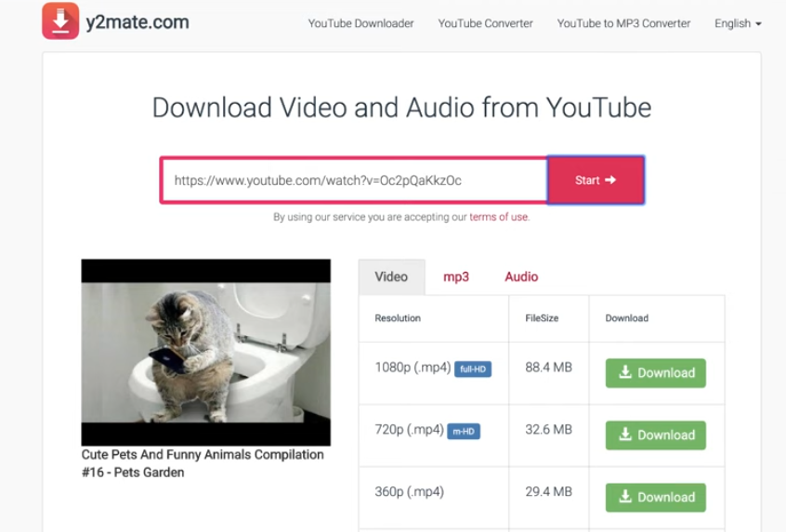Open the YouTube Converter nav link
786x532 pixels.
[485, 23]
